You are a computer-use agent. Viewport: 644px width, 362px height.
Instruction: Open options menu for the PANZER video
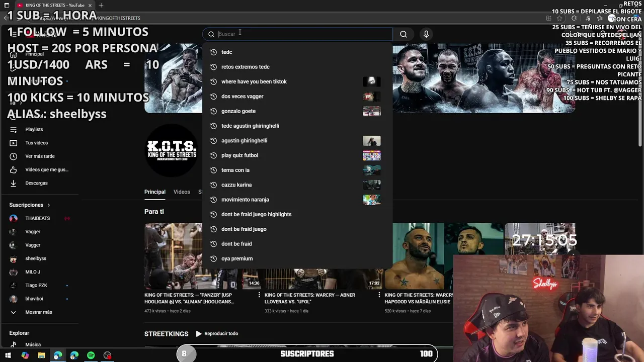259,295
